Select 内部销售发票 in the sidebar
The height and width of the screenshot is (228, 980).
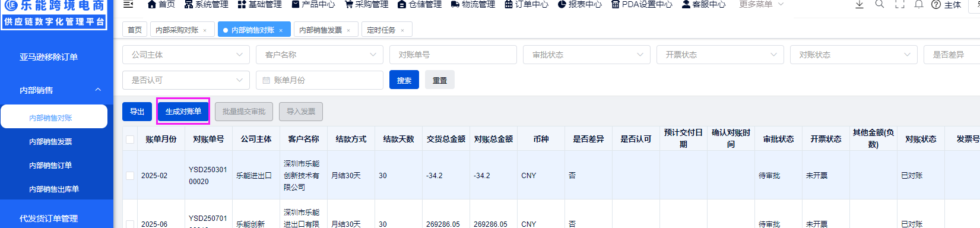pos(50,141)
